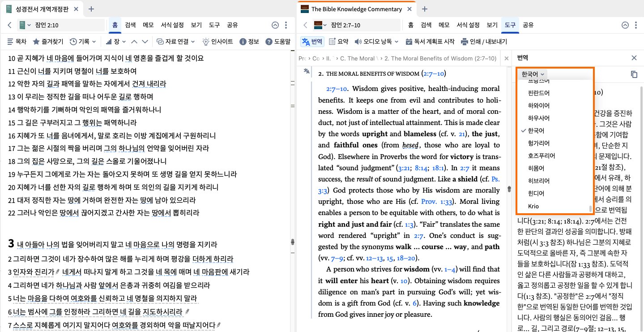The width and height of the screenshot is (644, 332).
Task: Copy the translation text icon
Action: pyautogui.click(x=634, y=74)
